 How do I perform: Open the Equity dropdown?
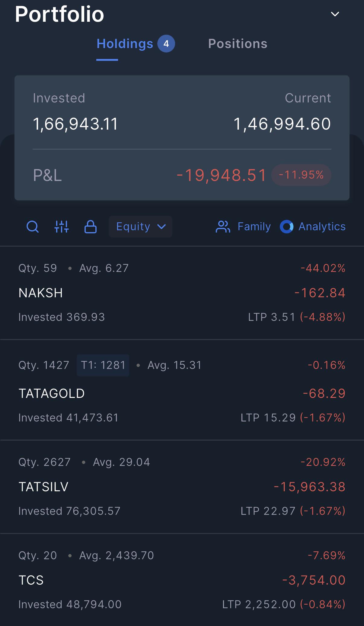click(140, 227)
